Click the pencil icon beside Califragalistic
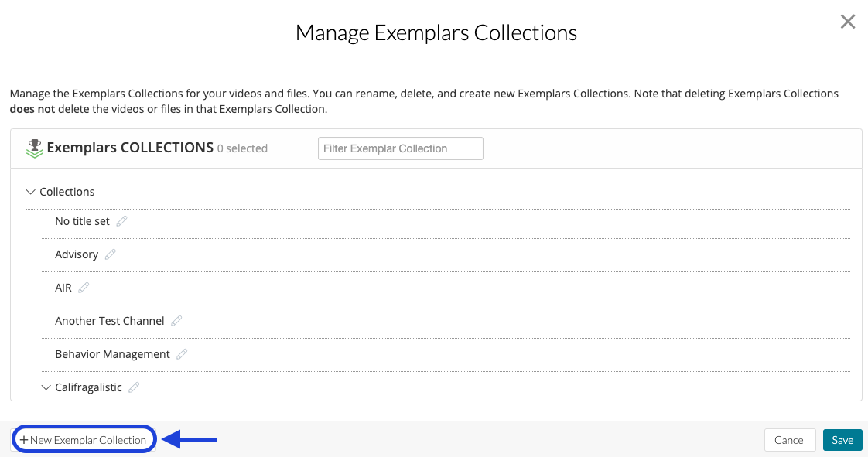The width and height of the screenshot is (868, 457). point(135,387)
